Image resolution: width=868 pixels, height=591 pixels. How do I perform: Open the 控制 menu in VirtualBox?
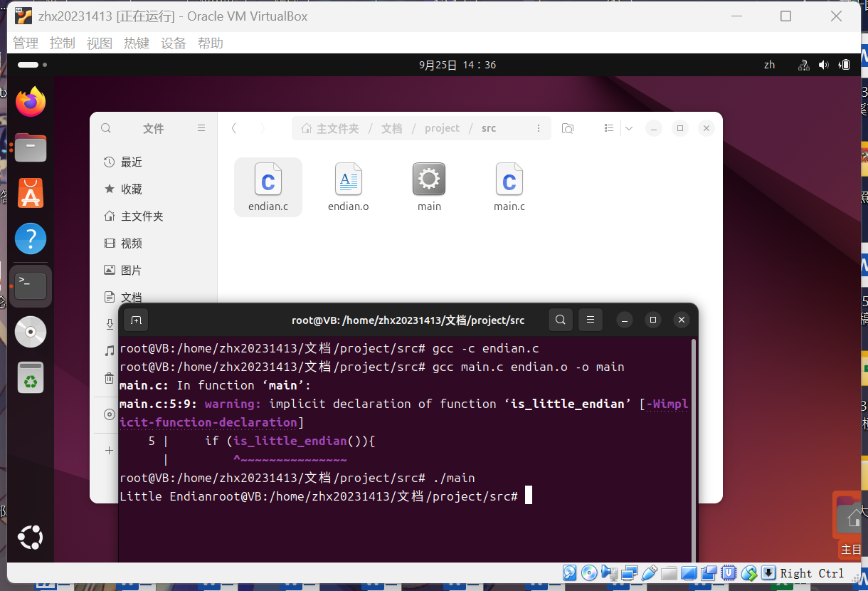pyautogui.click(x=63, y=43)
